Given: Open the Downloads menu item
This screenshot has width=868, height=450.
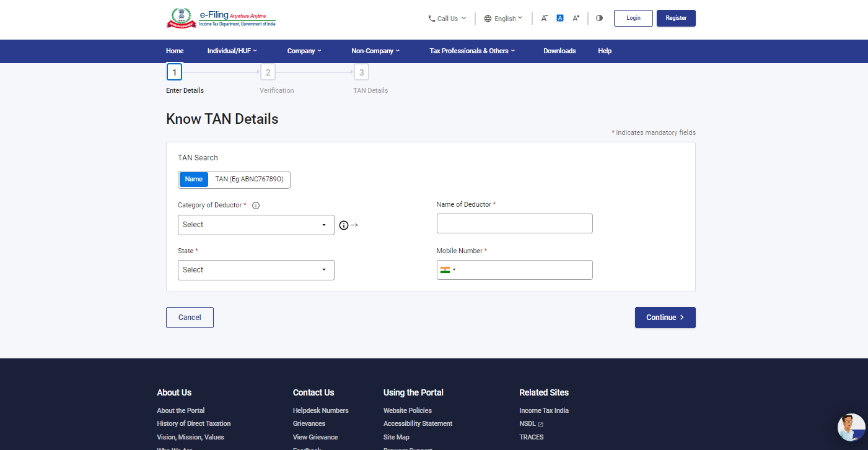Looking at the screenshot, I should point(559,51).
